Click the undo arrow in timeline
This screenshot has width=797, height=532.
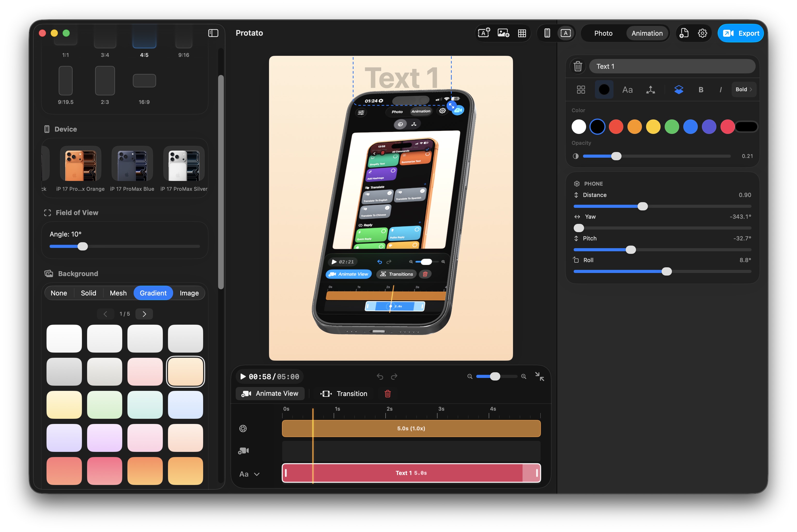380,377
